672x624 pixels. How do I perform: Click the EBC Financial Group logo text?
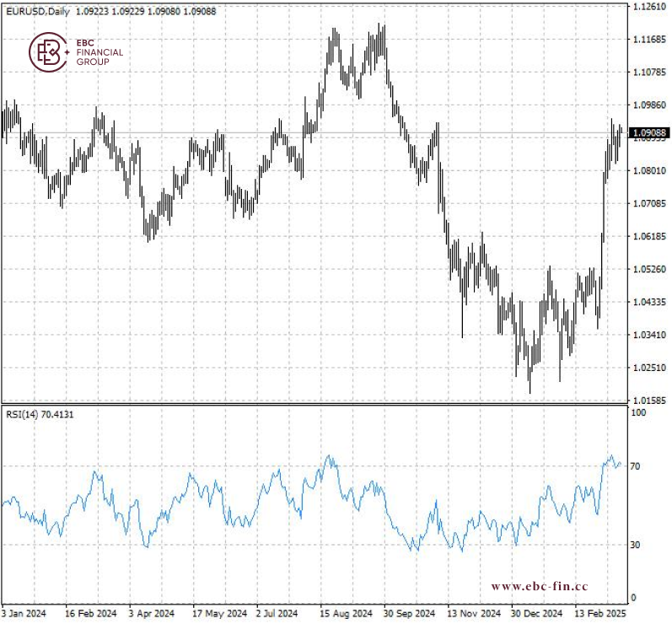(99, 52)
